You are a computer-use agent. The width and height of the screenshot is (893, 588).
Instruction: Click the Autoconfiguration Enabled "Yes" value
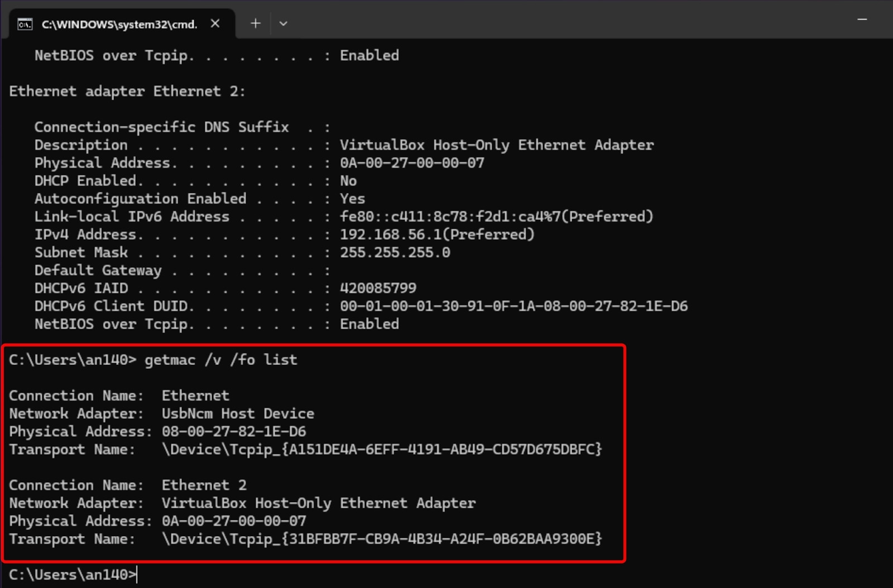352,199
